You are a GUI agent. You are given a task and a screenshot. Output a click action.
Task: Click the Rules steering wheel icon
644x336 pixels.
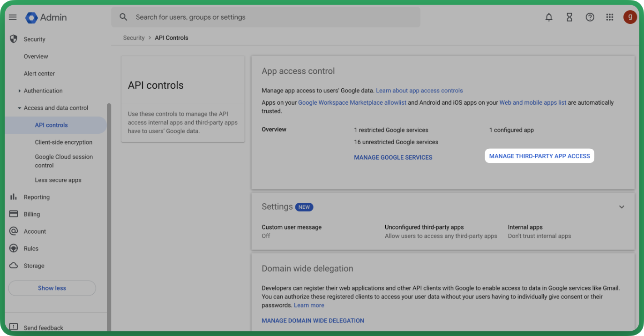pos(14,248)
